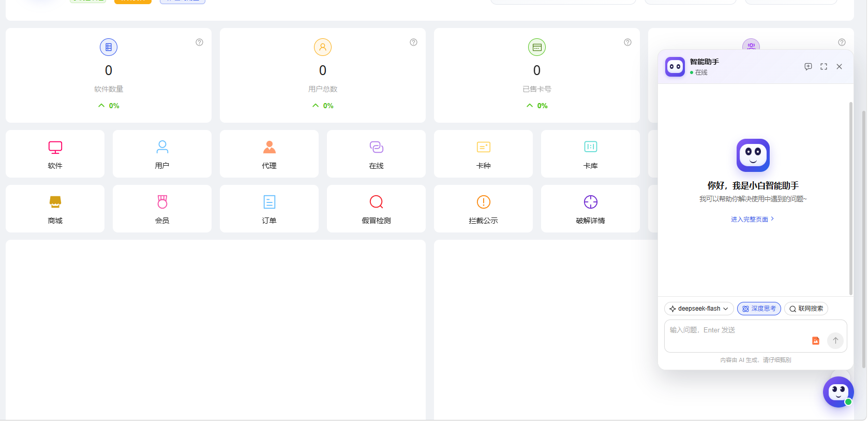
Task: Open the 用户 shortcut card
Action: 162,154
